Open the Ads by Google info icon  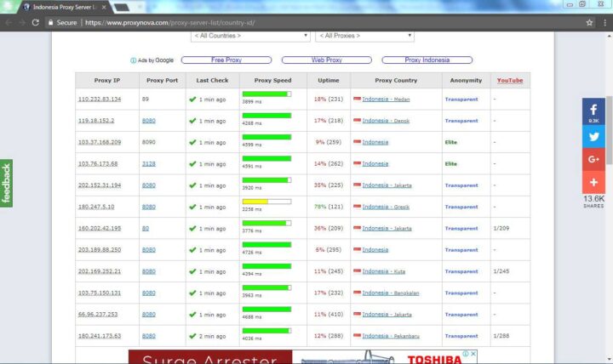click(134, 60)
